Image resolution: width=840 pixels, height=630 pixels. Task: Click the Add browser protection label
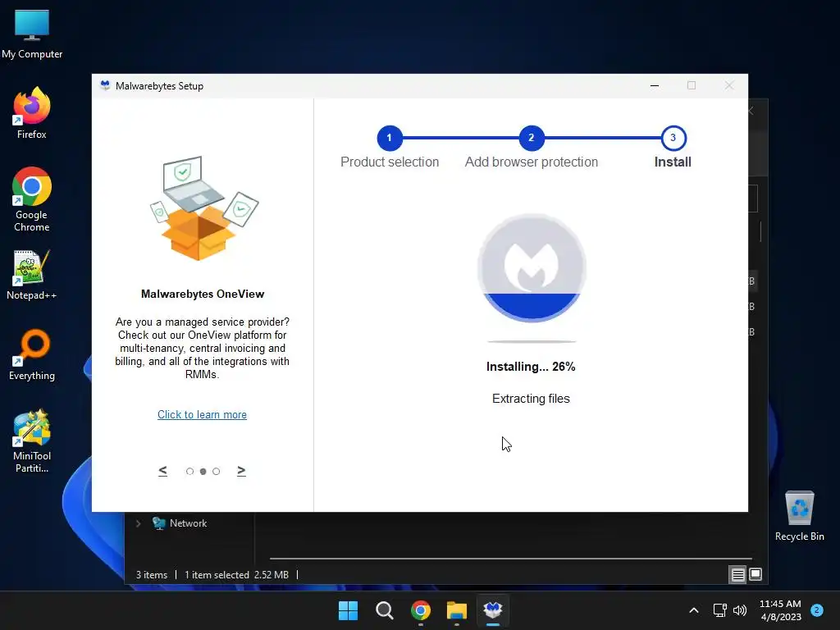click(532, 162)
